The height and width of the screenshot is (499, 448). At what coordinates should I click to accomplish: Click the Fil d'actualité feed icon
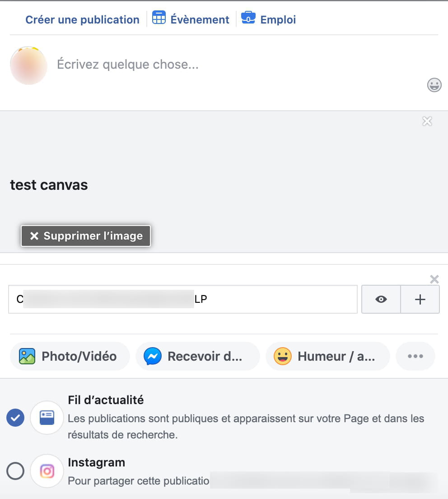(x=47, y=418)
